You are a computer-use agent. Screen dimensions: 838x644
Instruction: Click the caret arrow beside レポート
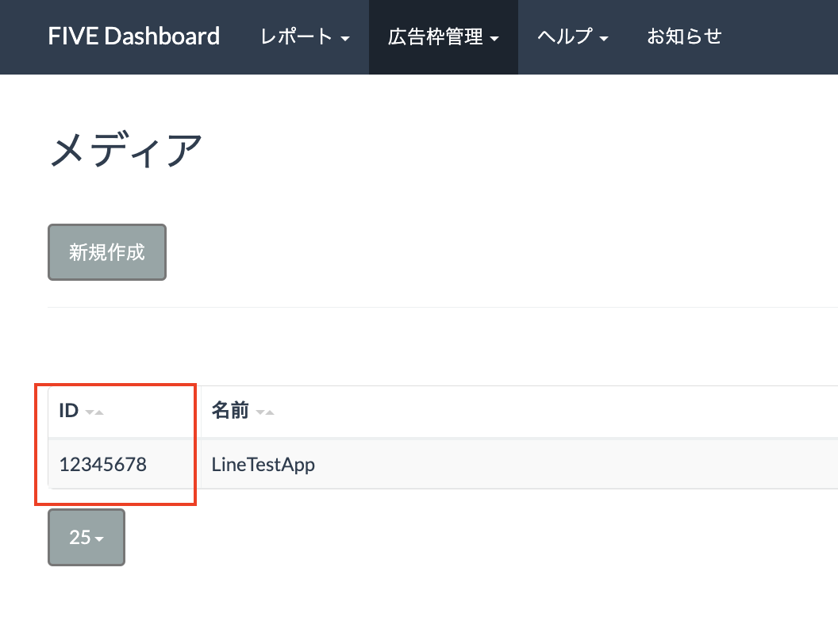(x=345, y=39)
